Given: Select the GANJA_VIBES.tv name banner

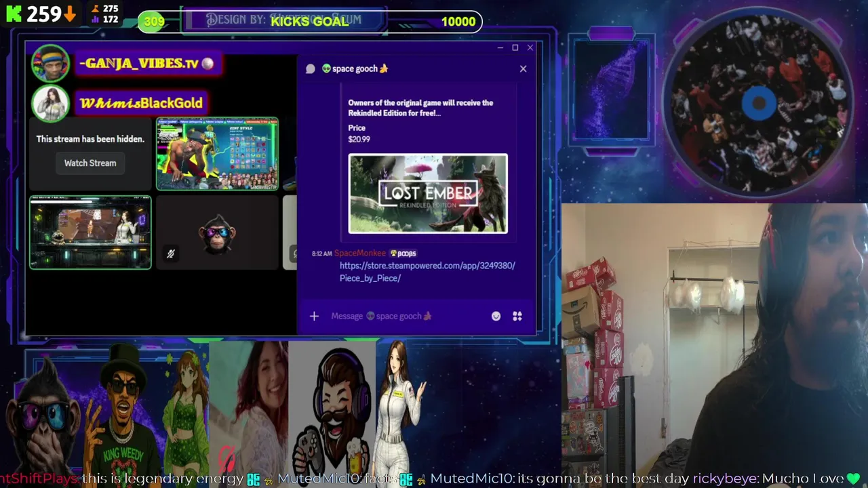Looking at the screenshot, I should coord(147,64).
